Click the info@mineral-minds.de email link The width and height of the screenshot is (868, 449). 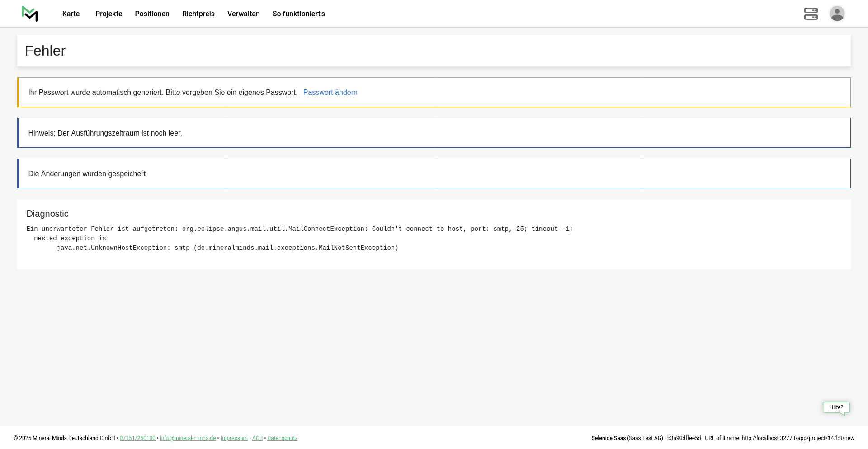[x=188, y=438]
